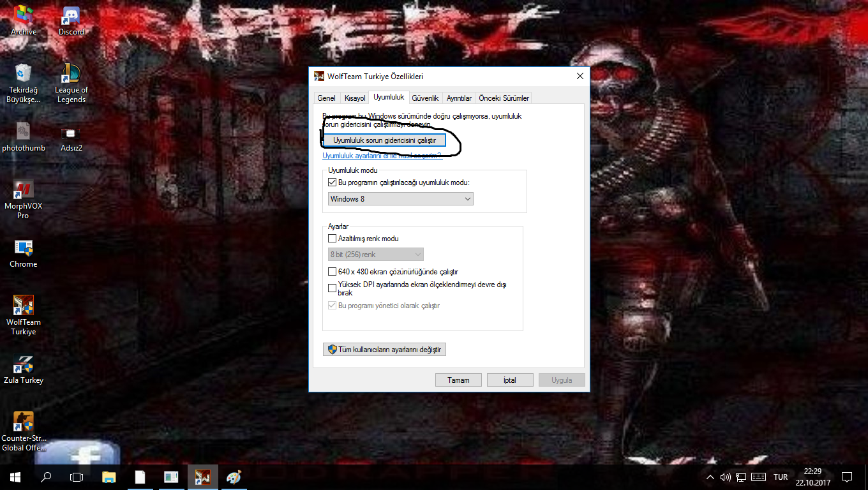Toggle Yüksek DPI ölçeklendirmeyi devre dışı bırak
The width and height of the screenshot is (868, 490).
(332, 288)
